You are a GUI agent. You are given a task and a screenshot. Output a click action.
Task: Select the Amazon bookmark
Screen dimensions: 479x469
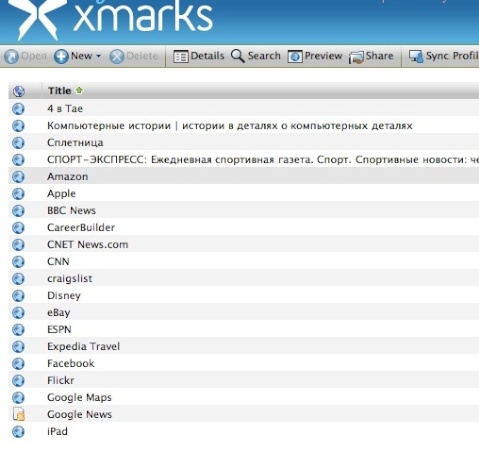pos(244,177)
